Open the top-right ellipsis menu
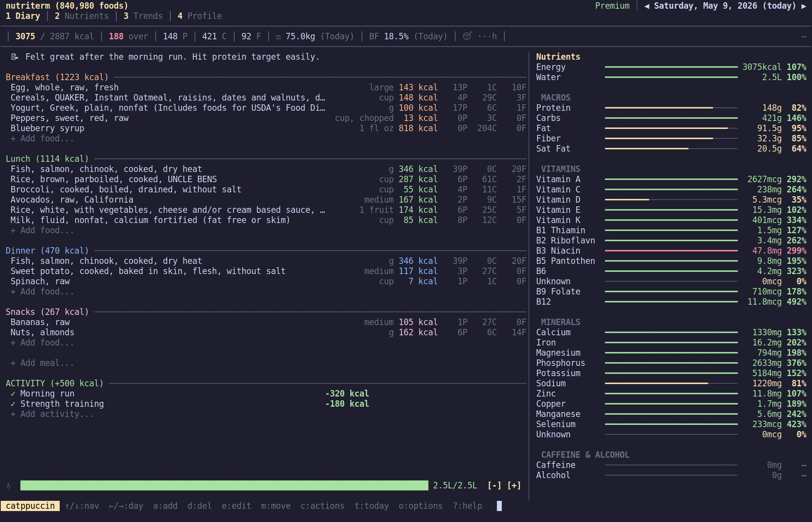Image resolution: width=812 pixels, height=522 pixels. tap(804, 37)
